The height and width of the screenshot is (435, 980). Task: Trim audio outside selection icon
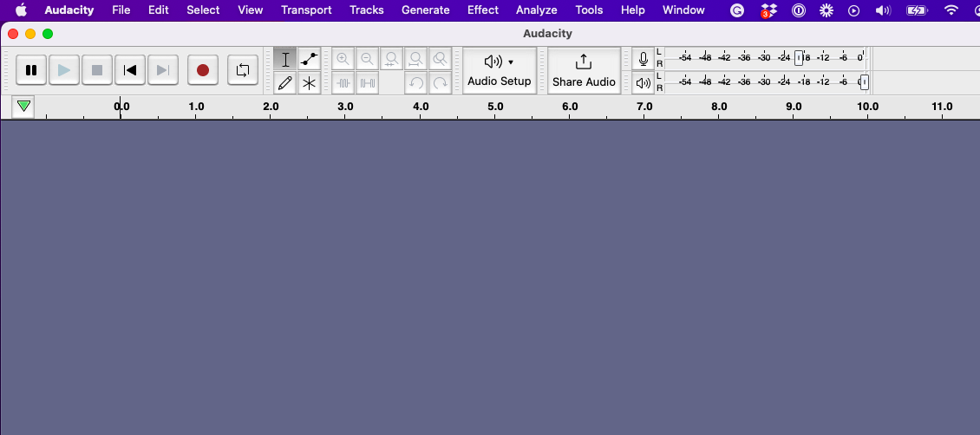[x=343, y=82]
